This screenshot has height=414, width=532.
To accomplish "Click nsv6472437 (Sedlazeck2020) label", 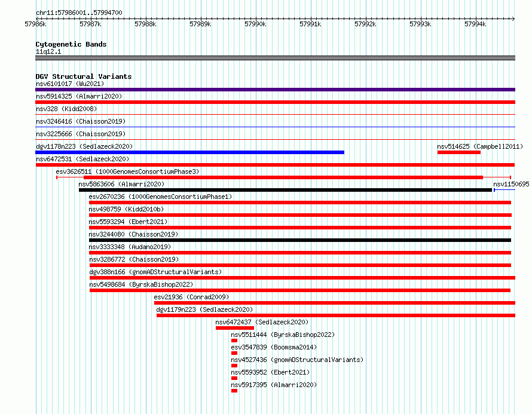I will tap(262, 322).
